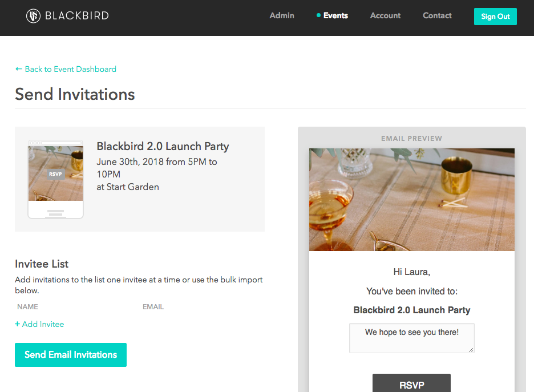Click the Send Invitations page heading
Viewport: 534px width, 392px height.
[75, 94]
